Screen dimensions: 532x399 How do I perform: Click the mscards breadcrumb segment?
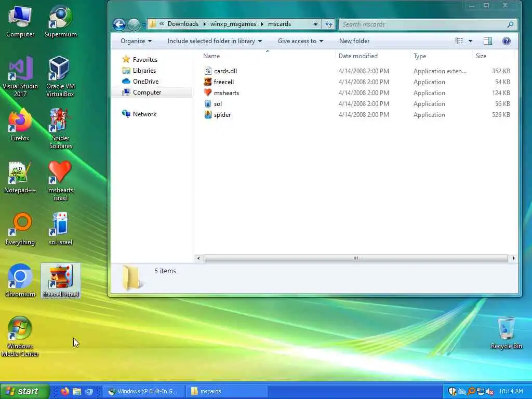coord(280,24)
